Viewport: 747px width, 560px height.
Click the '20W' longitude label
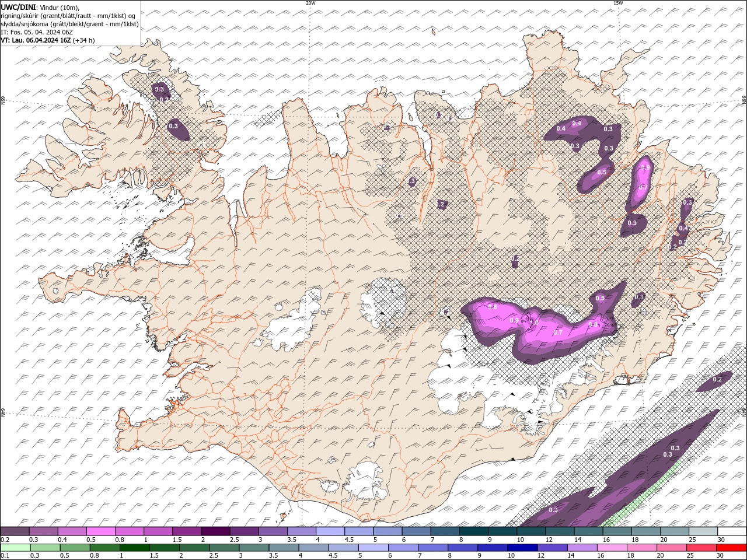tap(310, 3)
